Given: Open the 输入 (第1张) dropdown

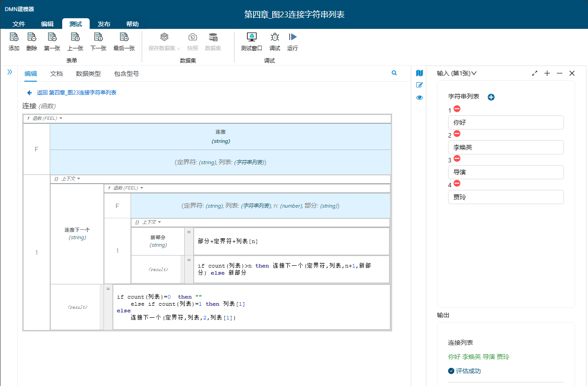Looking at the screenshot, I should (457, 73).
